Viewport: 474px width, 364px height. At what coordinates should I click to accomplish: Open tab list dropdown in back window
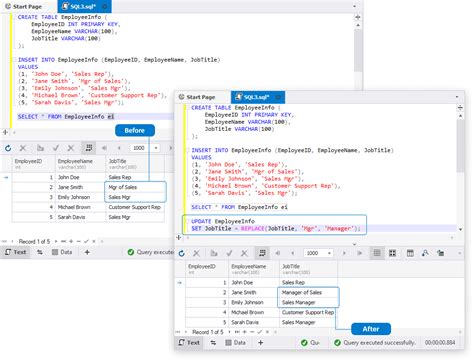point(354,6)
